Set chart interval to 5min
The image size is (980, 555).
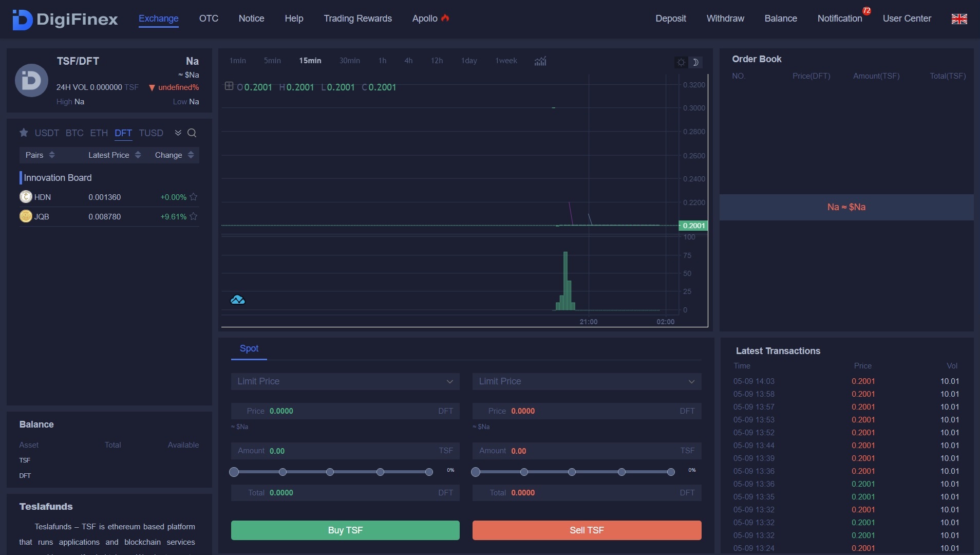point(272,61)
